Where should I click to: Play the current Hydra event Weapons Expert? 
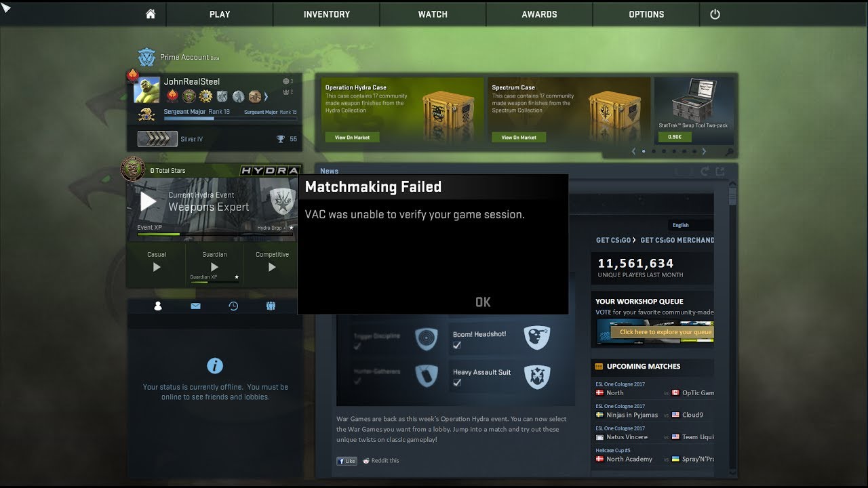(149, 201)
